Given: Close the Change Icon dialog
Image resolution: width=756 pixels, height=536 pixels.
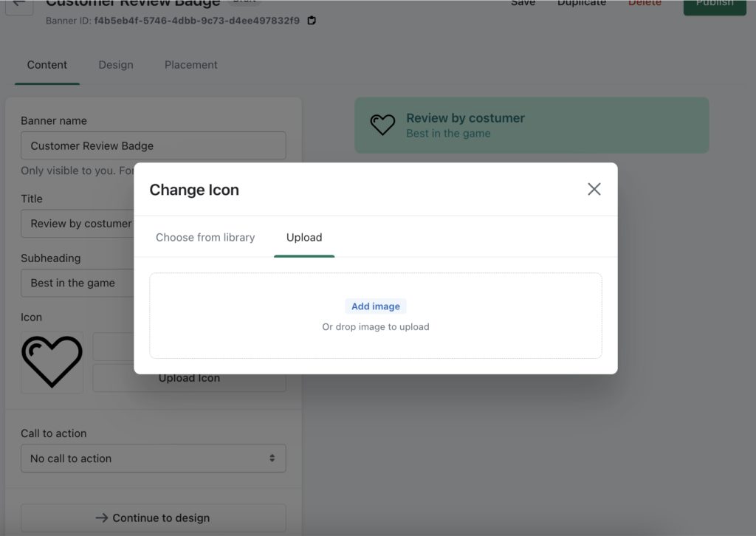Looking at the screenshot, I should (x=594, y=190).
